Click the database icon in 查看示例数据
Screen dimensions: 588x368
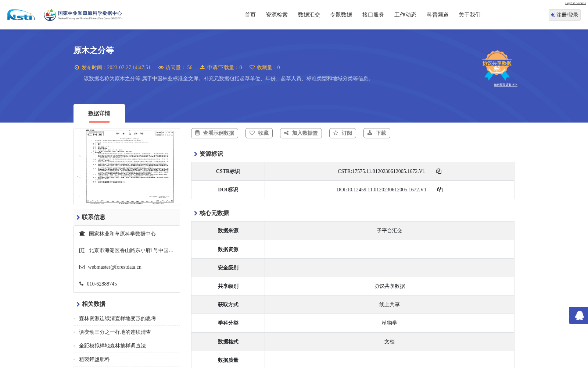[197, 133]
